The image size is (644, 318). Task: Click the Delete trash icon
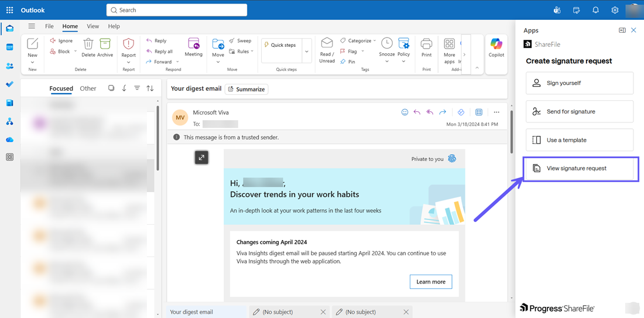tap(88, 44)
